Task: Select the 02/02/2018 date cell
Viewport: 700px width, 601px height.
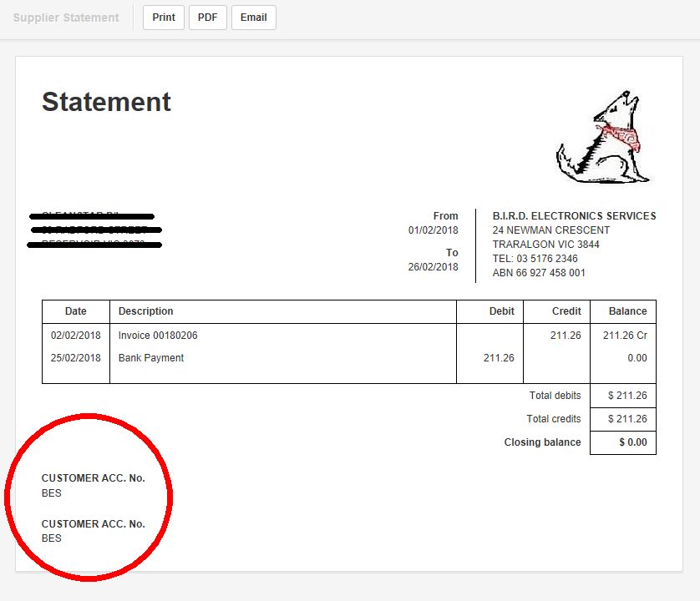Action: coord(75,336)
